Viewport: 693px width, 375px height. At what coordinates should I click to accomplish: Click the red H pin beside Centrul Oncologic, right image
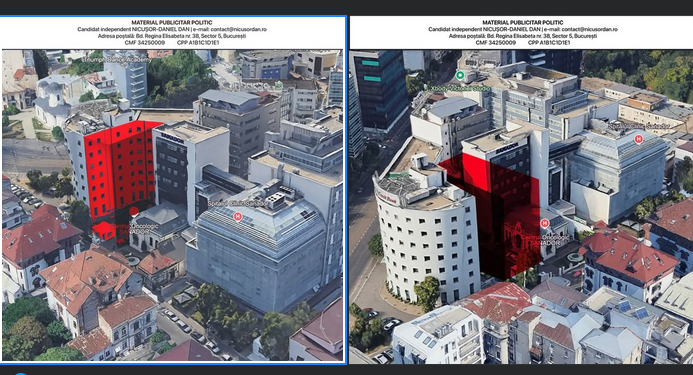(x=545, y=223)
